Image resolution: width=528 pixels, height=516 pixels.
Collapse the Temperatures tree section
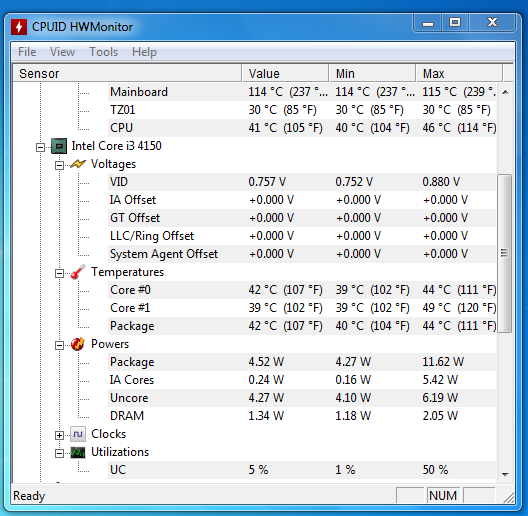59,273
